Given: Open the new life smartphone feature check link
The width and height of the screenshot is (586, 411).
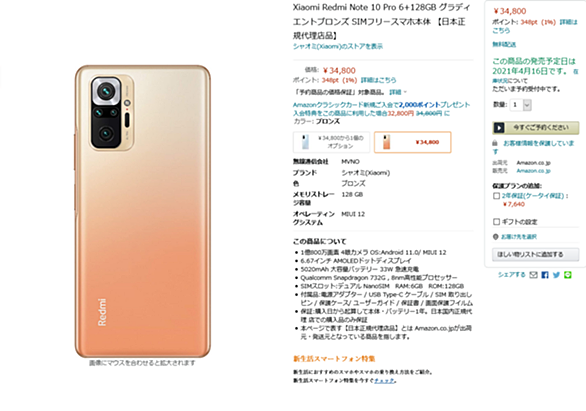Looking at the screenshot, I should pyautogui.click(x=385, y=381).
